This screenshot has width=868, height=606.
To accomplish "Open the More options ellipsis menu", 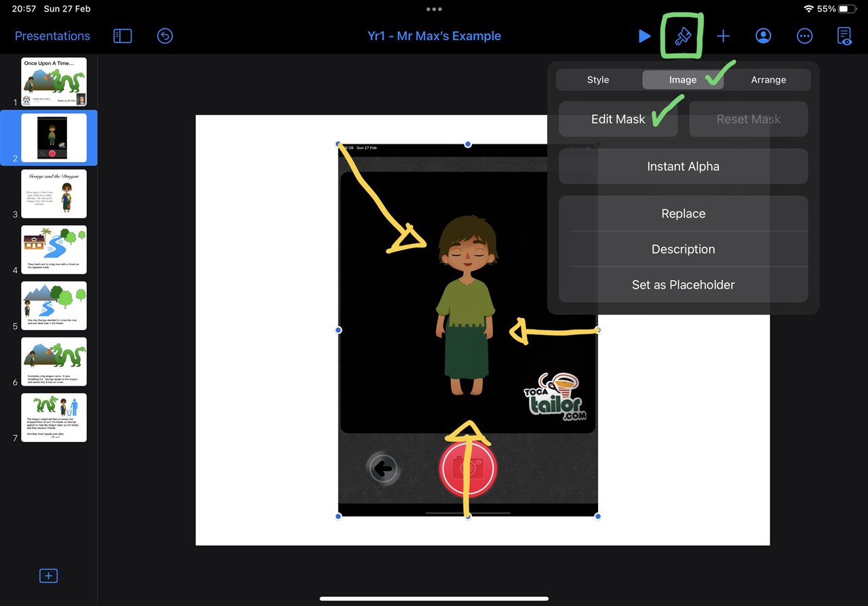I will (x=804, y=36).
